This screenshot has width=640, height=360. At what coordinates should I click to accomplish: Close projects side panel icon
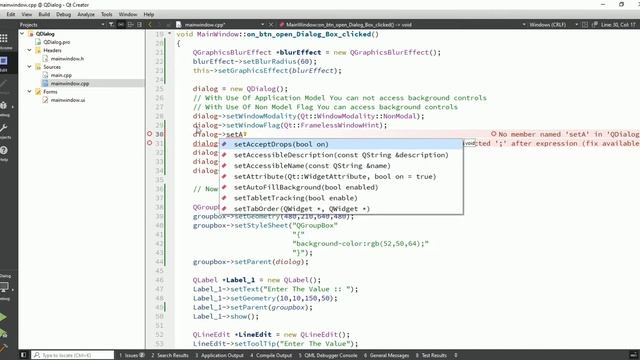[140, 24]
